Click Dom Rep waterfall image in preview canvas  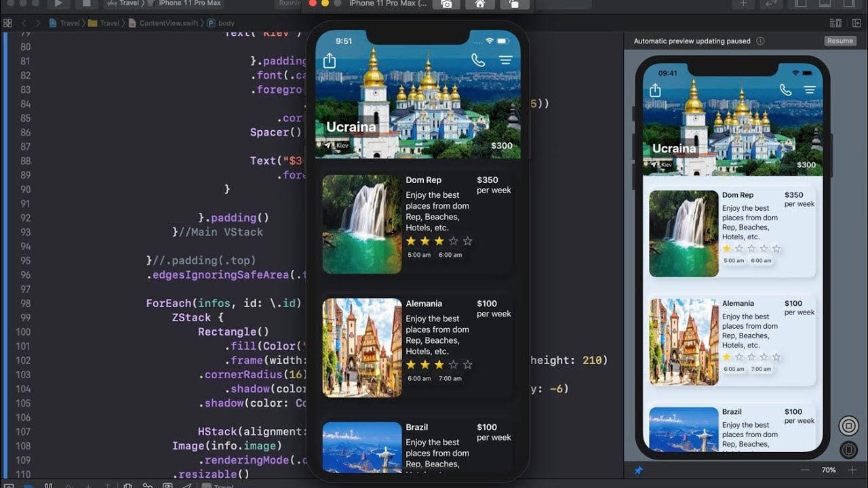684,234
